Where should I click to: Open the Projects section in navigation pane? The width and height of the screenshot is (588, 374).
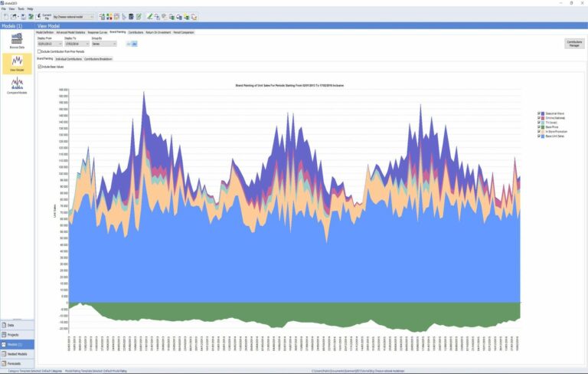click(x=18, y=335)
